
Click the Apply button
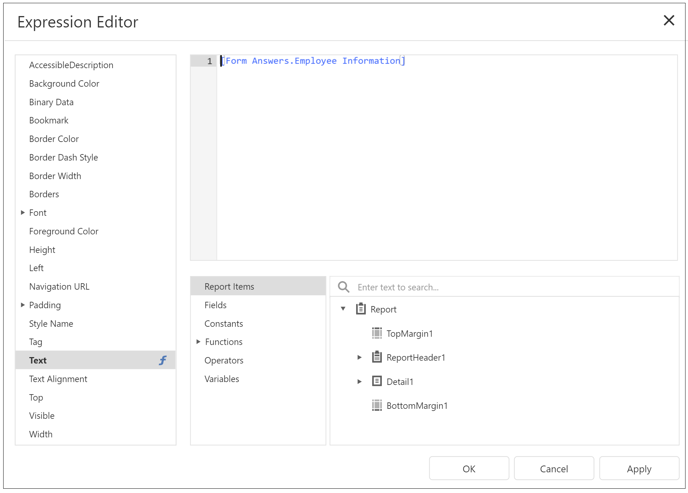coord(639,469)
